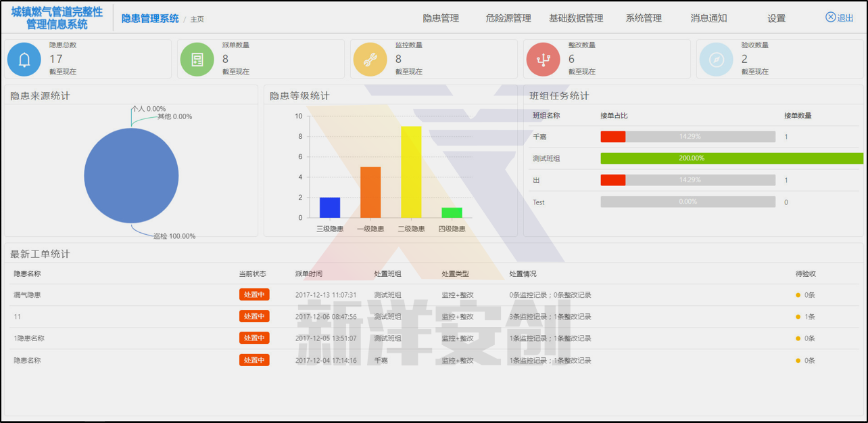The height and width of the screenshot is (423, 868).
Task: Click the 主页 breadcrumb item
Action: point(197,19)
